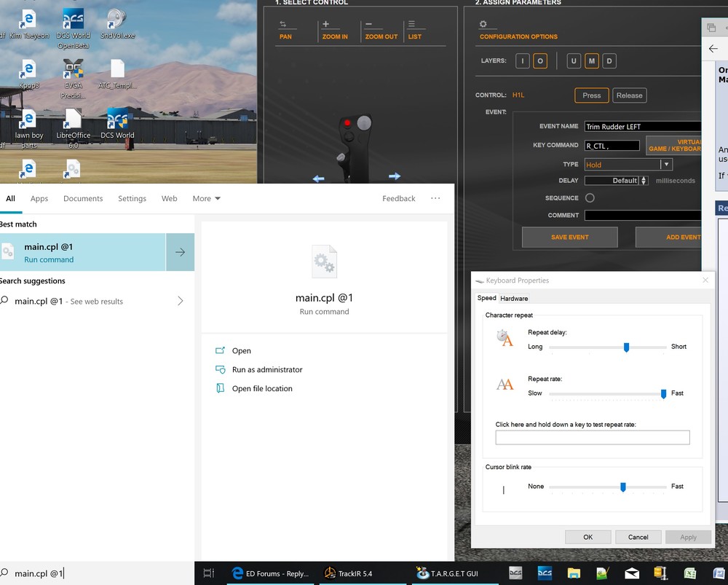Open VIRTUAL GAME / KEYBOARD button

pos(673,145)
